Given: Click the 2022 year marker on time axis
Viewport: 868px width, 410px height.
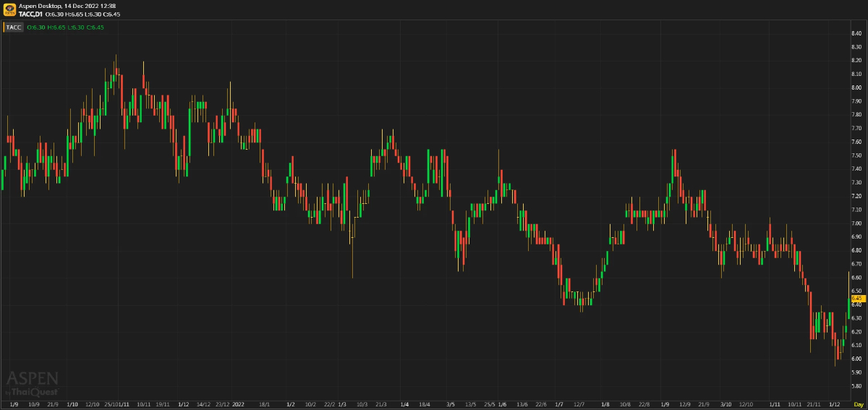Looking at the screenshot, I should pos(239,404).
